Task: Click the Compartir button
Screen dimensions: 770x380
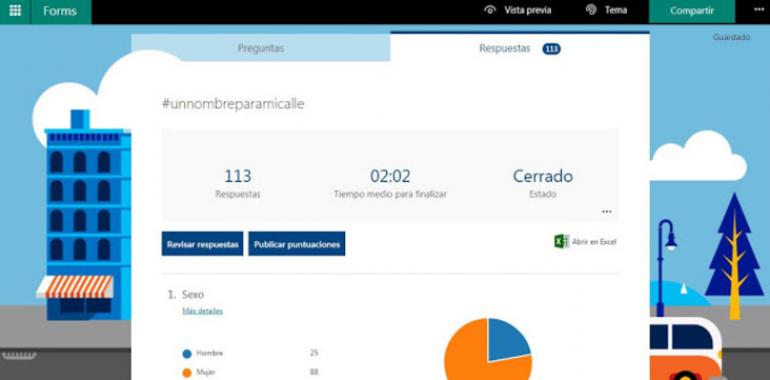Action: coord(691,11)
